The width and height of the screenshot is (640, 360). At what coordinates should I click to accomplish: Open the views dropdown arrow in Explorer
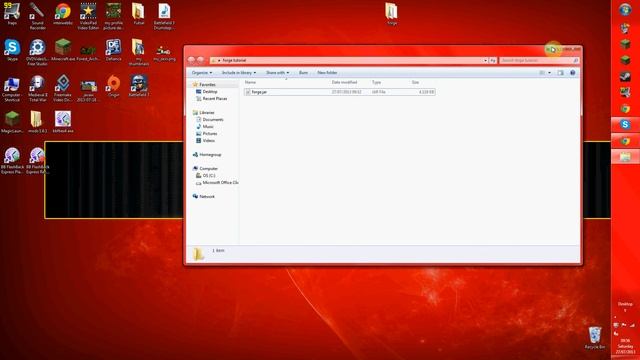(549, 73)
